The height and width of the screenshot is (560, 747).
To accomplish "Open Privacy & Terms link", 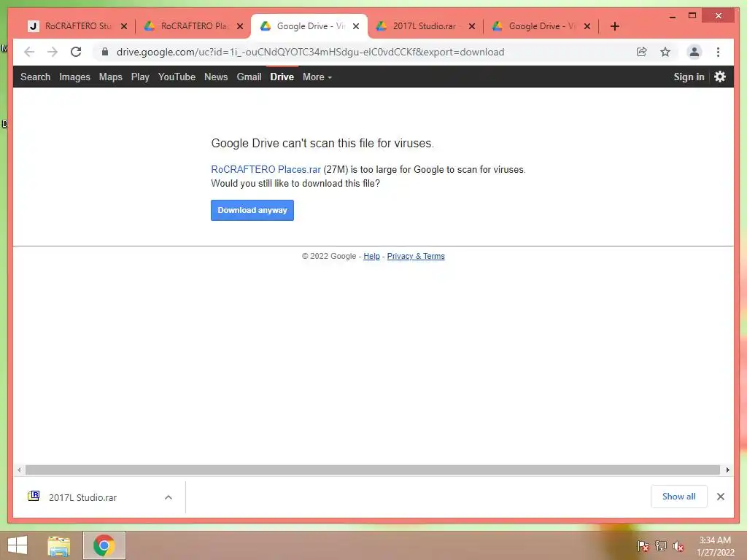I will click(x=416, y=256).
